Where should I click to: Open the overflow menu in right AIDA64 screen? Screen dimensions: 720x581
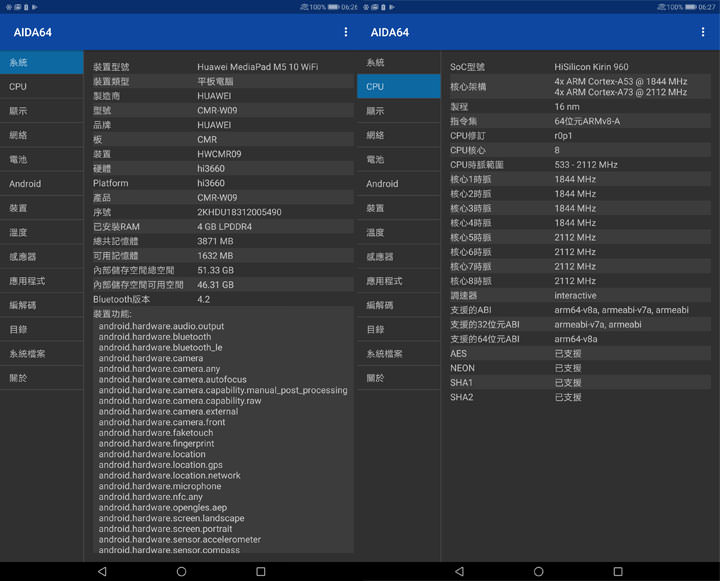pos(703,32)
